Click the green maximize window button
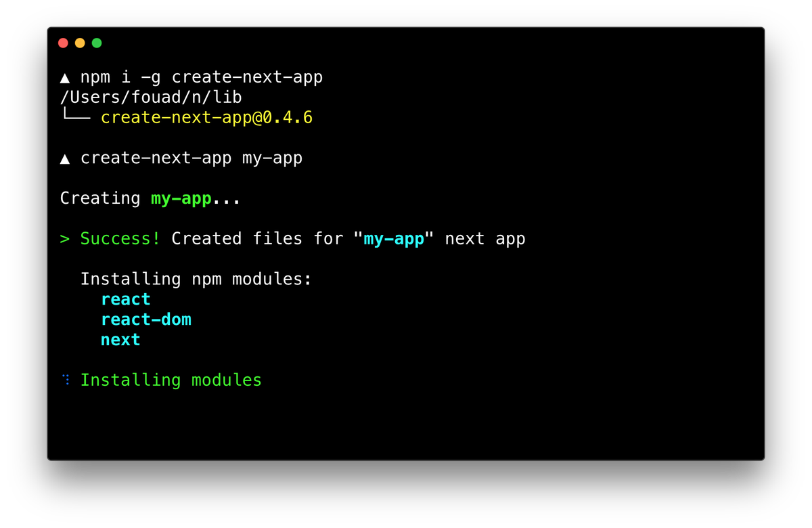Image resolution: width=812 pixels, height=528 pixels. pos(97,43)
